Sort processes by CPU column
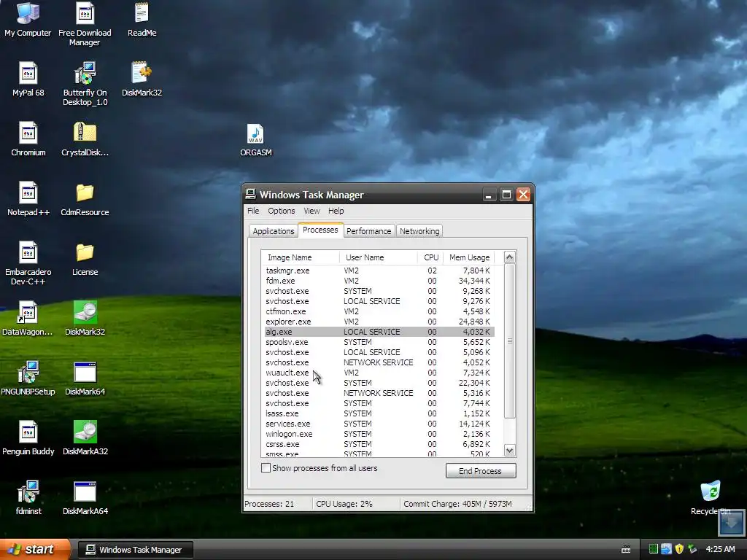Screen dimensions: 747x560 pyautogui.click(x=430, y=257)
